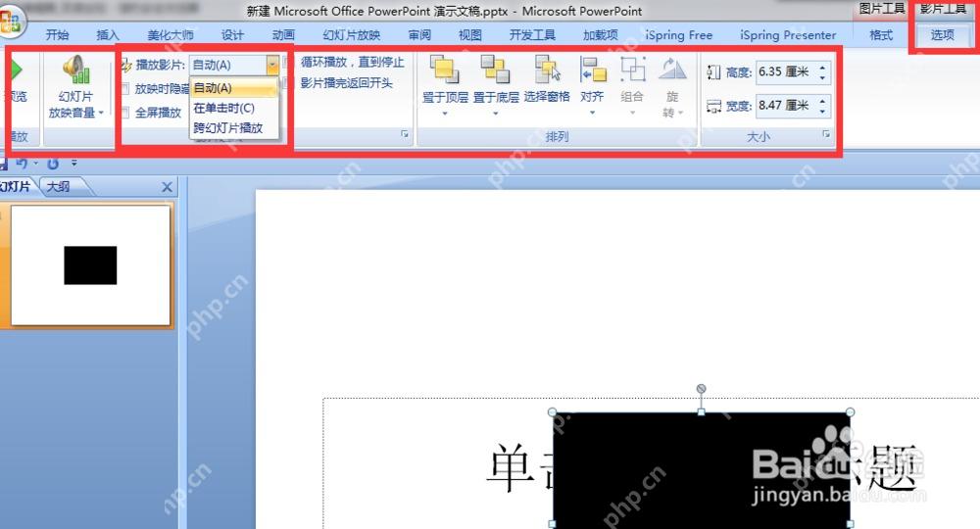This screenshot has width=980, height=529.
Task: Toggle 影片播完返回开头 option
Action: 346,83
